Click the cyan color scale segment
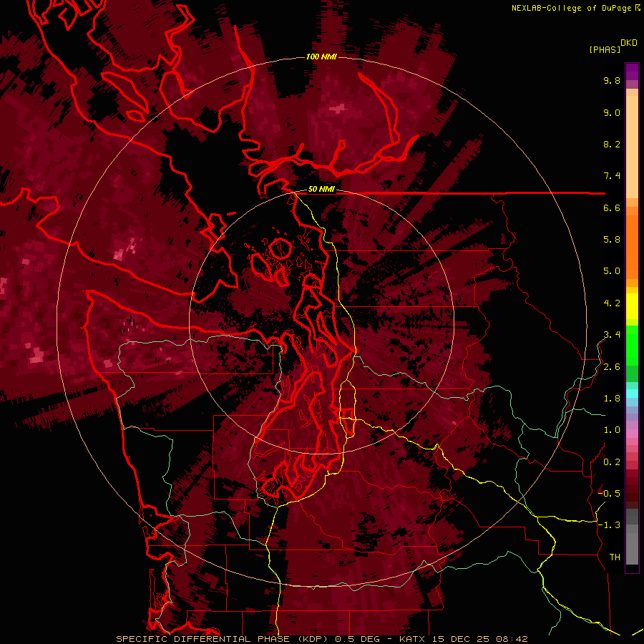 click(632, 394)
